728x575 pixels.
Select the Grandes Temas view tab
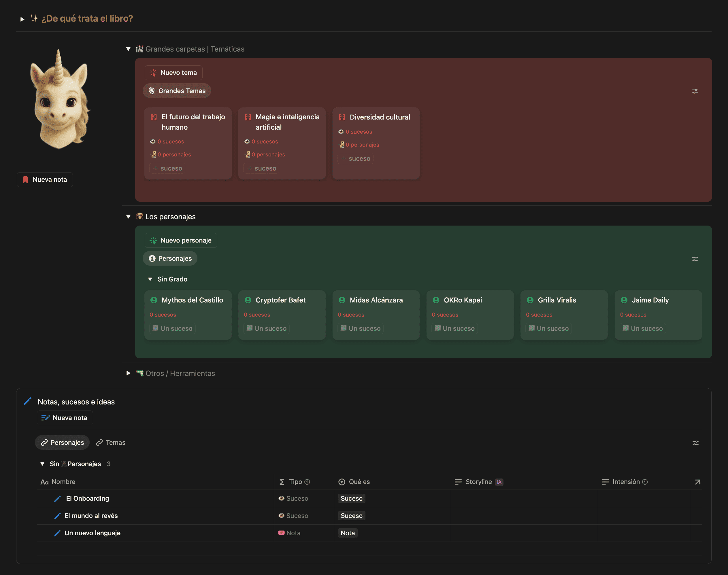tap(177, 91)
